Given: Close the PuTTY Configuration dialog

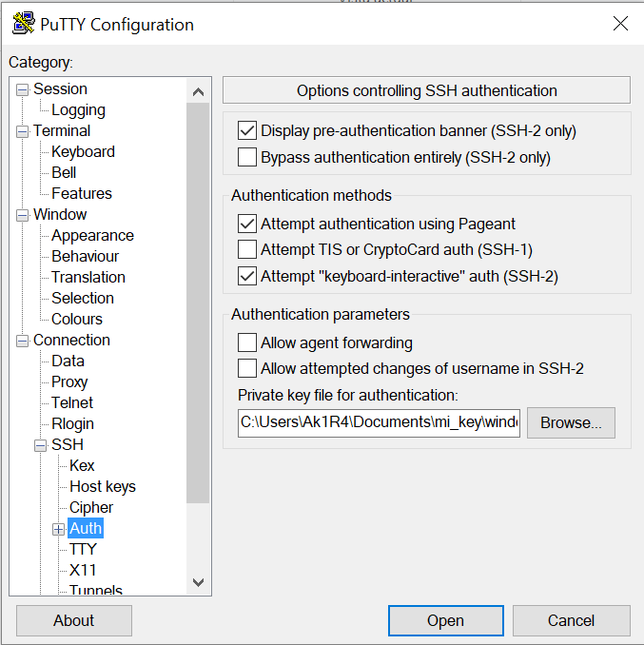Looking at the screenshot, I should pyautogui.click(x=620, y=24).
